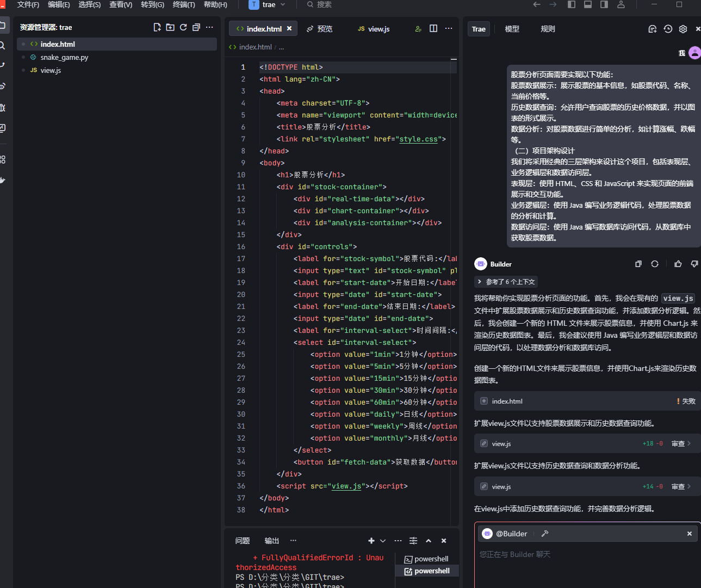Switch to the 模型 tab

coord(512,29)
